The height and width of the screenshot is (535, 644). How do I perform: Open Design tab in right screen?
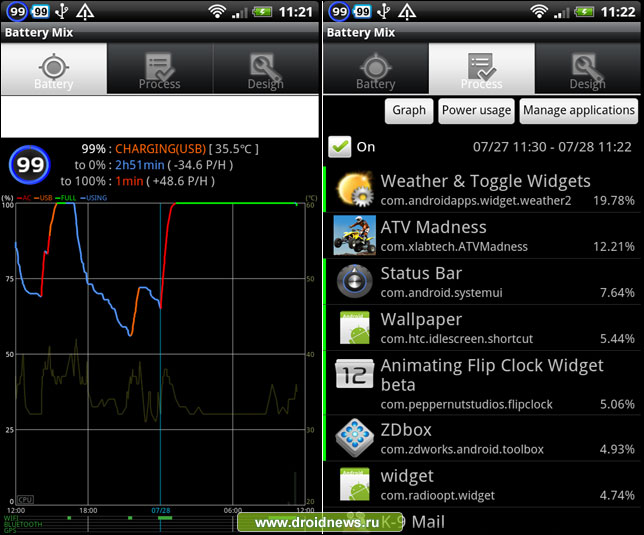click(x=588, y=69)
